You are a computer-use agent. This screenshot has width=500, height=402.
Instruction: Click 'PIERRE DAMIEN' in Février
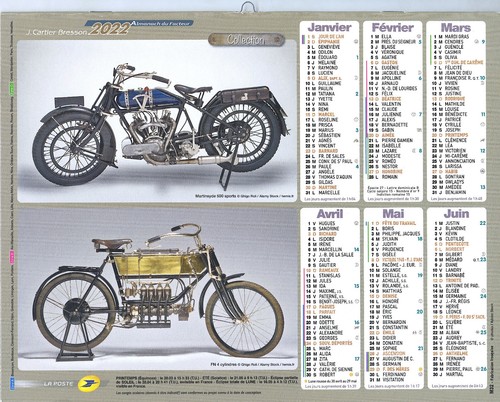tap(397, 140)
